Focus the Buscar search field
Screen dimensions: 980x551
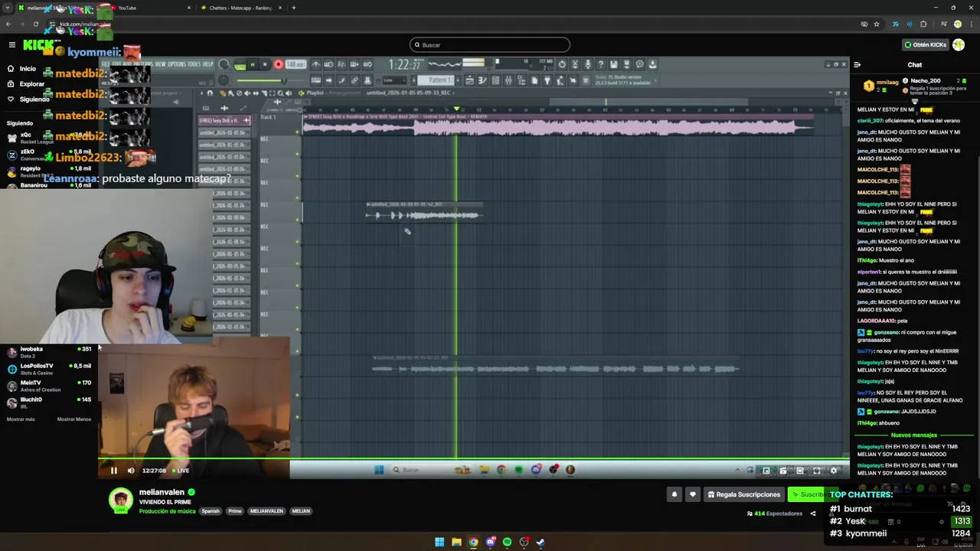point(490,45)
